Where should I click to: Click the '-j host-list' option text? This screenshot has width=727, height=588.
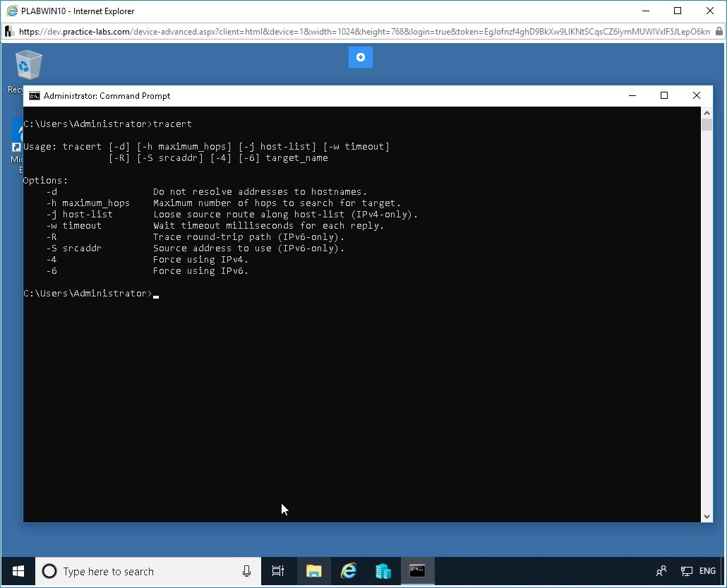(79, 215)
